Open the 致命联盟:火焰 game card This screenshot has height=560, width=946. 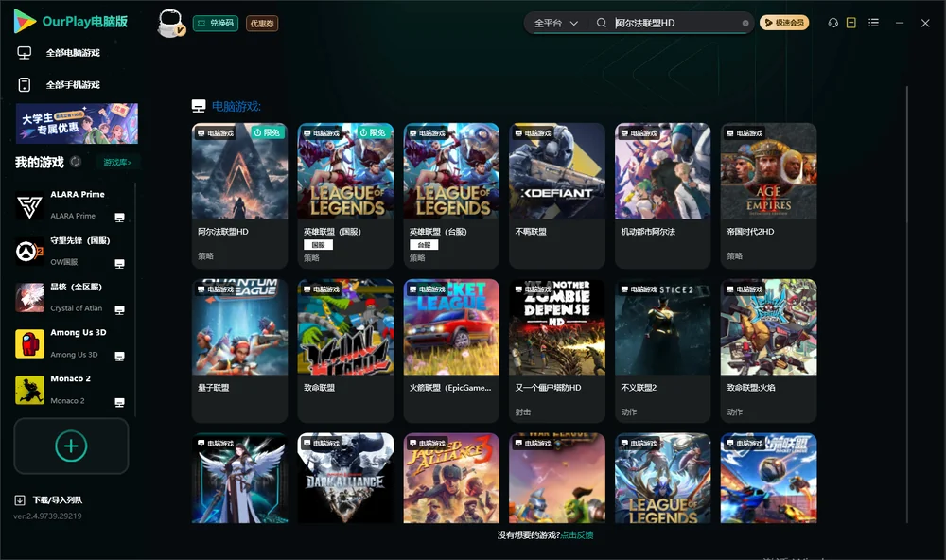[768, 351]
